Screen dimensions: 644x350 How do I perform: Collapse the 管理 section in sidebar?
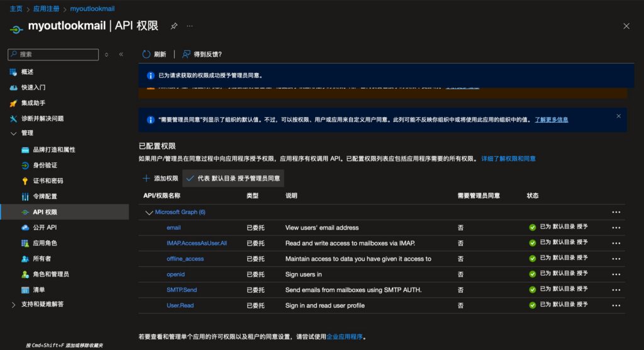[14, 133]
